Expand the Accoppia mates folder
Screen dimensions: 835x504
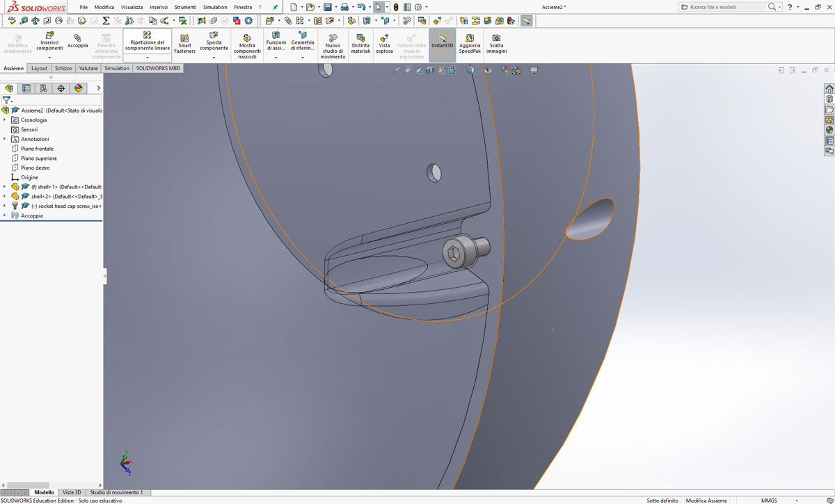(x=5, y=216)
